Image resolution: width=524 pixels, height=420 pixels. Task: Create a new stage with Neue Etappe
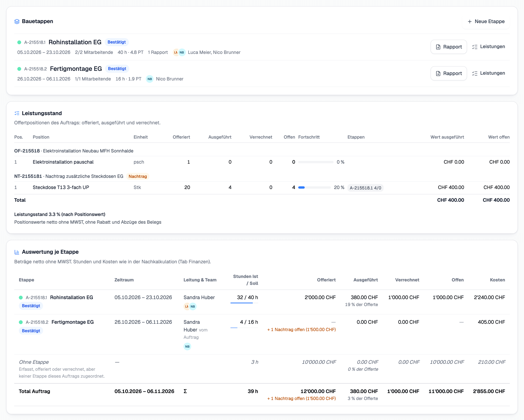[486, 22]
